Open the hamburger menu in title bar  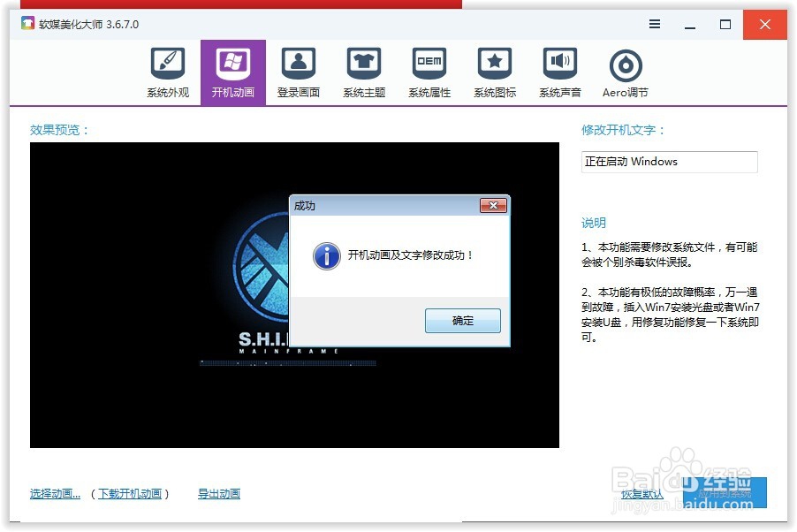coord(655,24)
